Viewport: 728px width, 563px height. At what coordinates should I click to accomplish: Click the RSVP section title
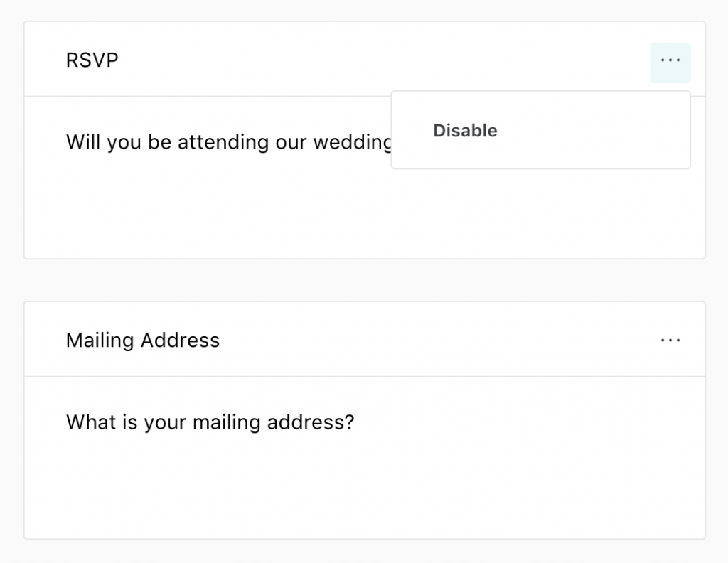92,60
